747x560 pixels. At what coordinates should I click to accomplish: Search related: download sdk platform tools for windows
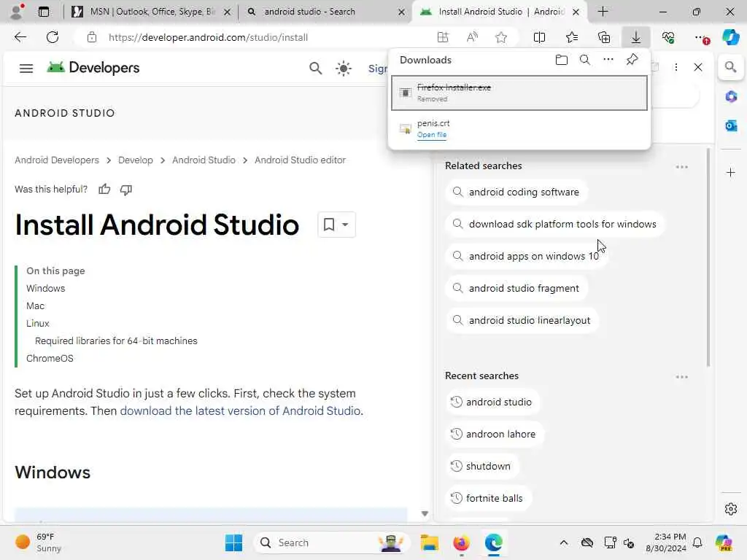(x=555, y=224)
